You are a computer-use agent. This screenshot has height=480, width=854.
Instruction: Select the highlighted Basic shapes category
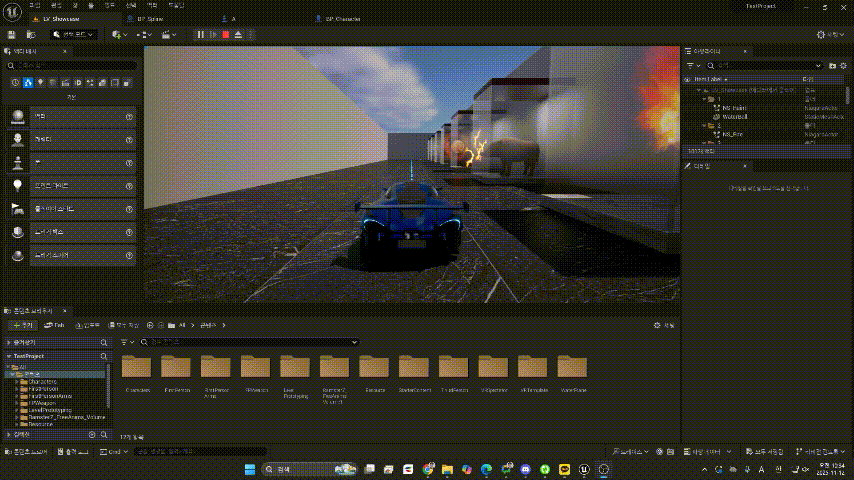28,83
